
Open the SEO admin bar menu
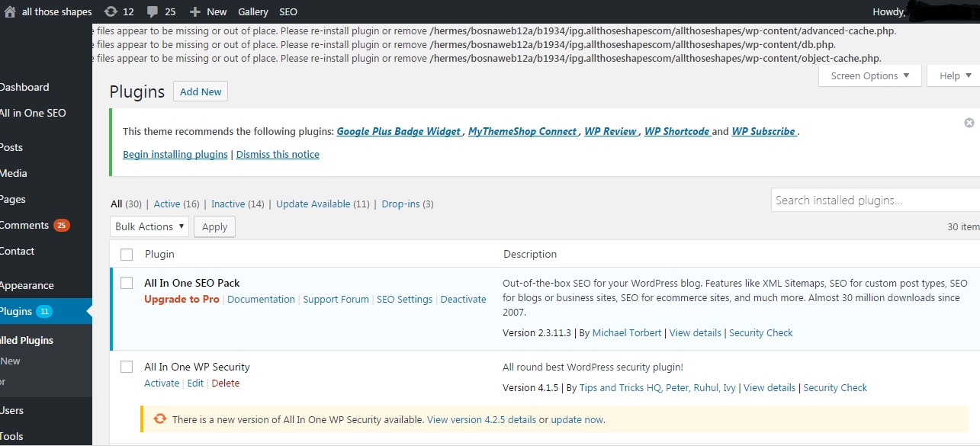288,11
